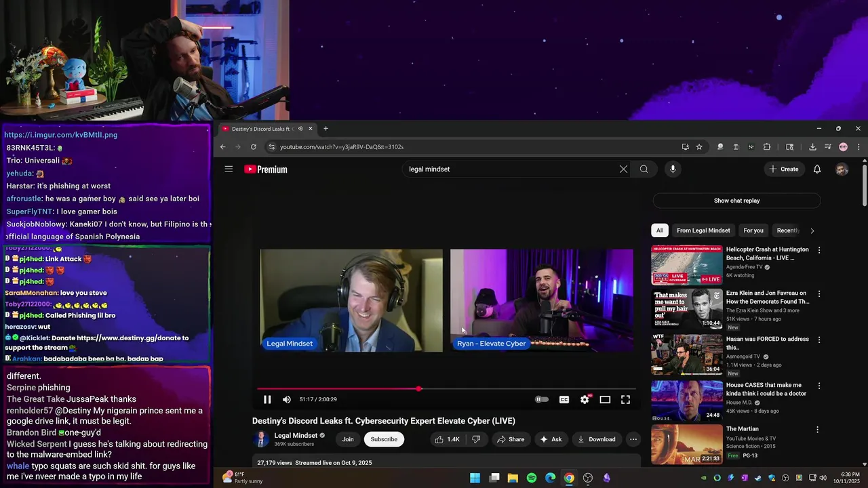Mute the tab via its audio icon
This screenshot has width=868, height=488.
tap(300, 129)
